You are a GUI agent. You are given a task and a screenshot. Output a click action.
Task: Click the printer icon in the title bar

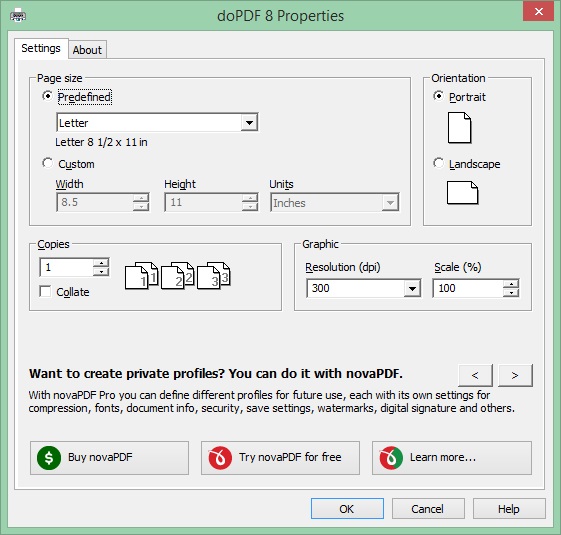click(x=18, y=16)
